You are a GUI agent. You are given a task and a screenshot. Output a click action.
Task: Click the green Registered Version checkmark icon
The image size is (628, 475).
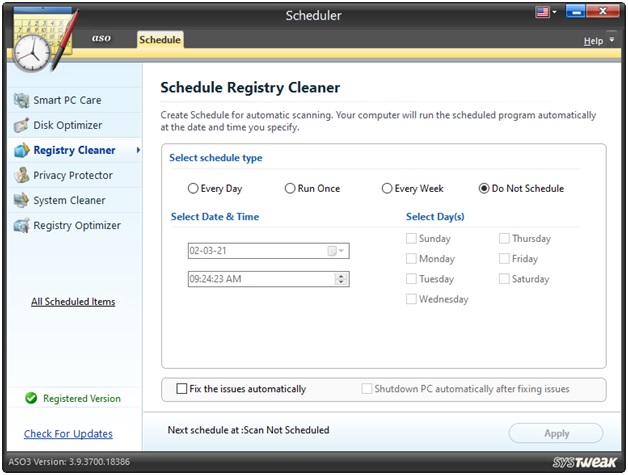[31, 398]
